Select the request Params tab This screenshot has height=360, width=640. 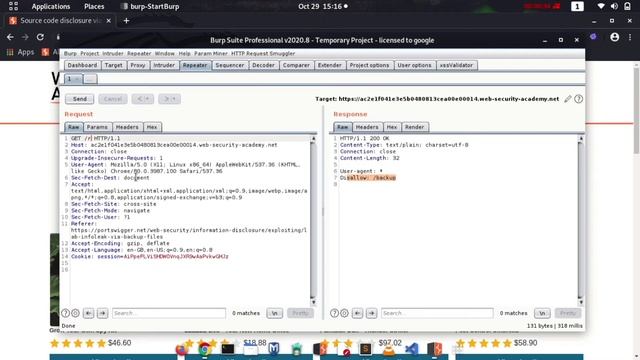click(x=97, y=127)
